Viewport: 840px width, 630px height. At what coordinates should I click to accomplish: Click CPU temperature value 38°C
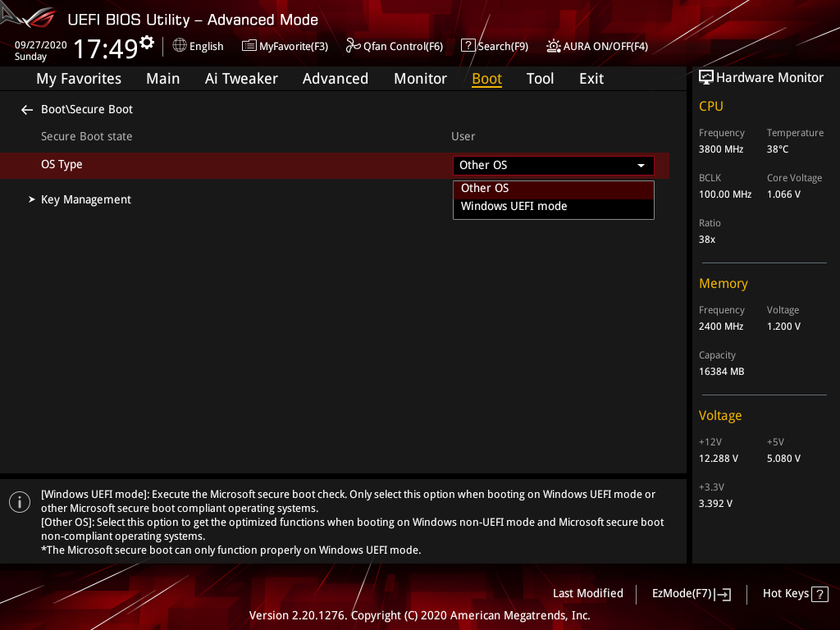coord(778,149)
